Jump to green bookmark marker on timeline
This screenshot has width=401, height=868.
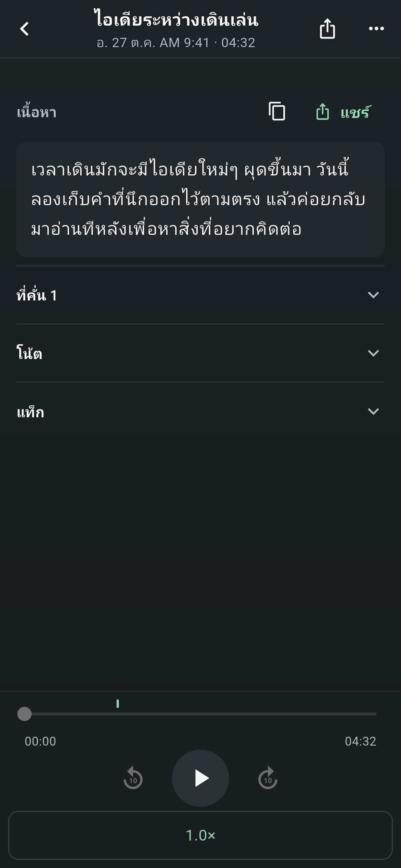pos(118,703)
